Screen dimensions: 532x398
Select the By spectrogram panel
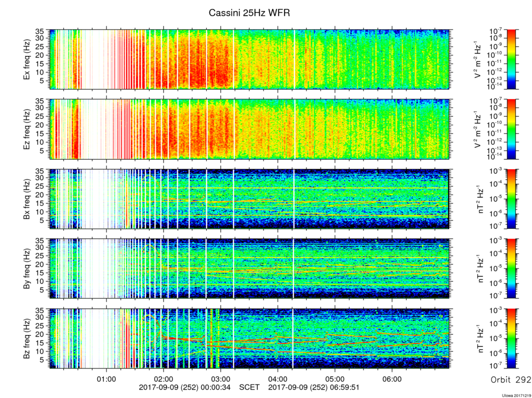[250, 269]
